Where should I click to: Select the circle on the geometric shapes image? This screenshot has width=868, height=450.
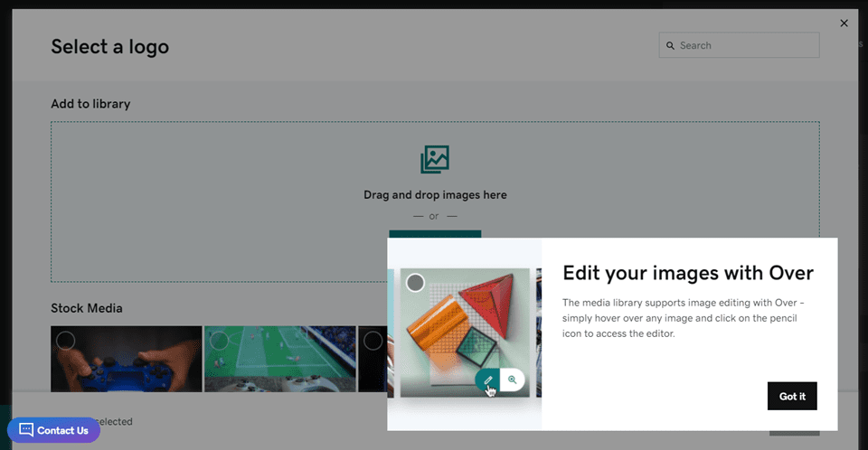(x=415, y=283)
